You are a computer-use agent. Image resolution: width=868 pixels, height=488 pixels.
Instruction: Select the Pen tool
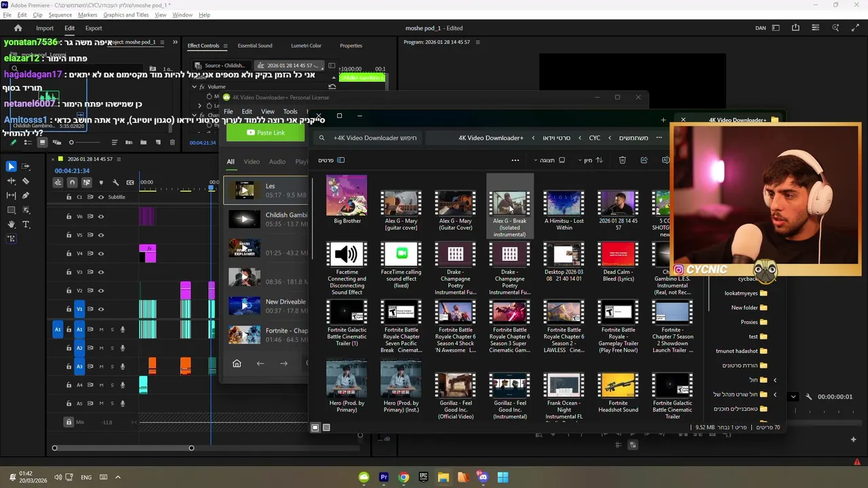pos(26,195)
